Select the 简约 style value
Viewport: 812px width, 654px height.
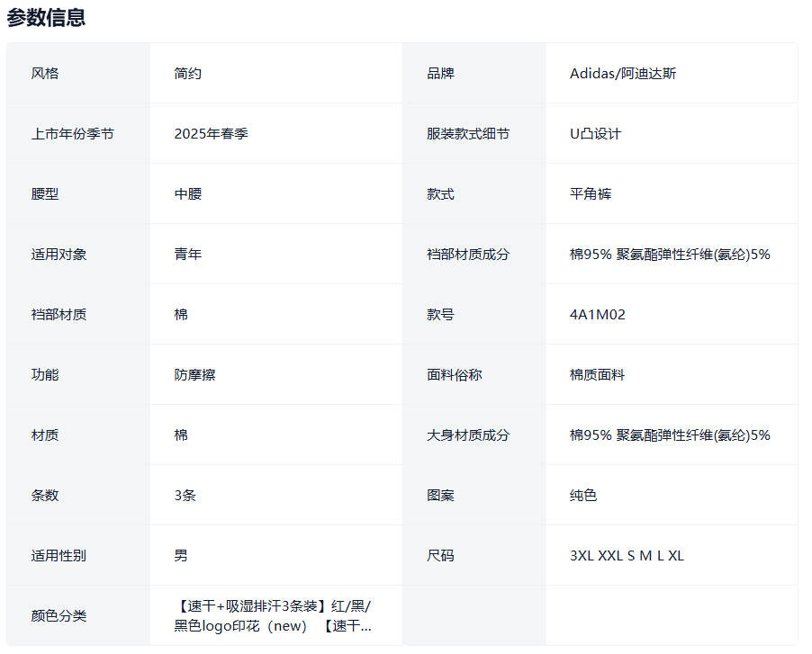click(x=188, y=74)
